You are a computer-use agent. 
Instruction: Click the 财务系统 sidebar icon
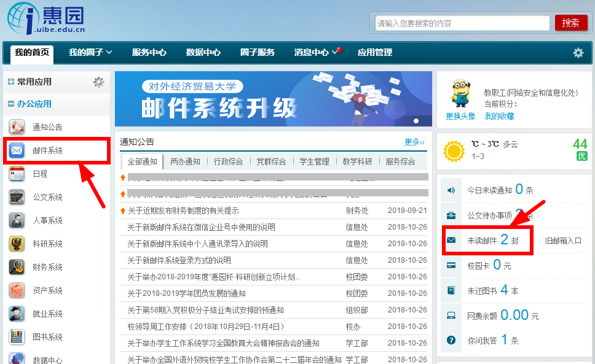17,267
